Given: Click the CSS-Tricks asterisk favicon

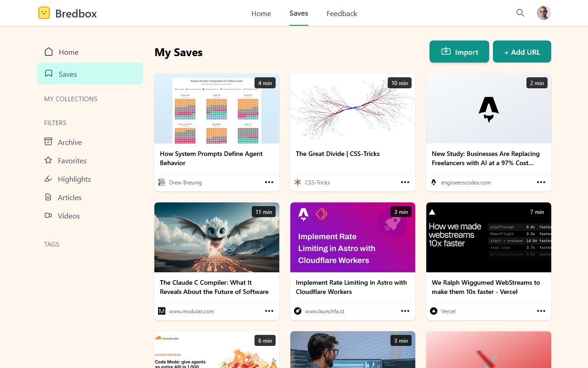Looking at the screenshot, I should [x=298, y=182].
